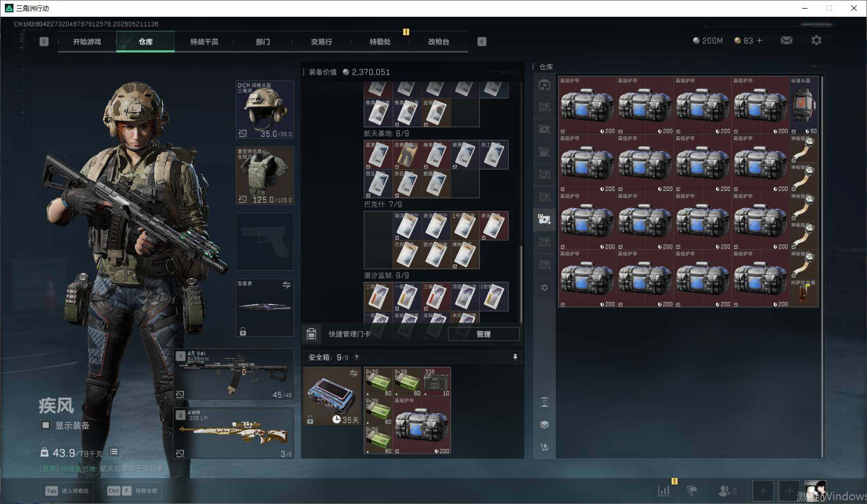Viewport: 867px width, 504px height.
Task: Click the plus icon beside the 83 currency
Action: click(x=759, y=41)
